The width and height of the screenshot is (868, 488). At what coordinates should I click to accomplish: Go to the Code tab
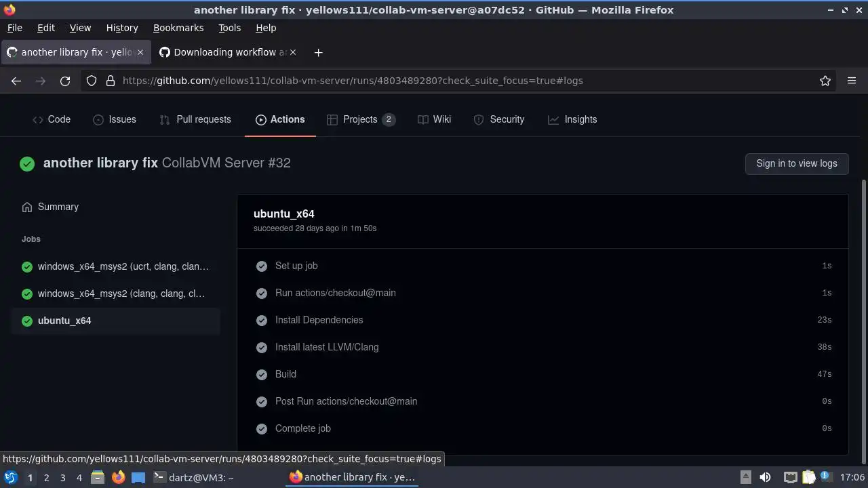coord(52,119)
